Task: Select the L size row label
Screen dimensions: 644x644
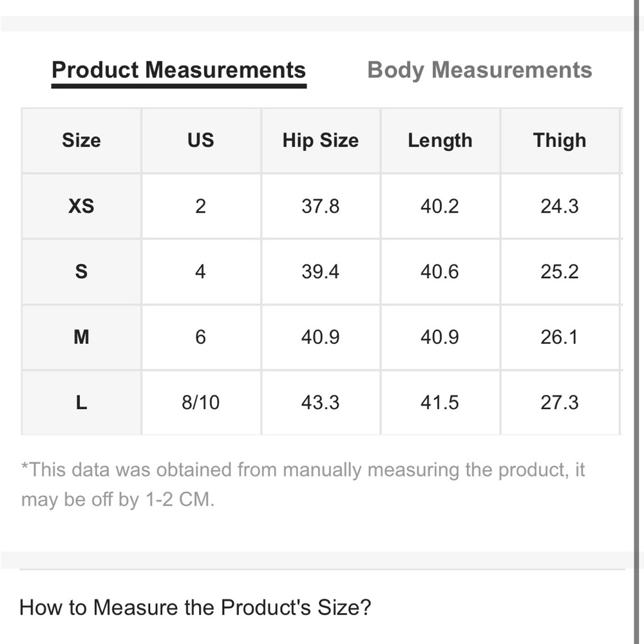Action: (x=81, y=402)
